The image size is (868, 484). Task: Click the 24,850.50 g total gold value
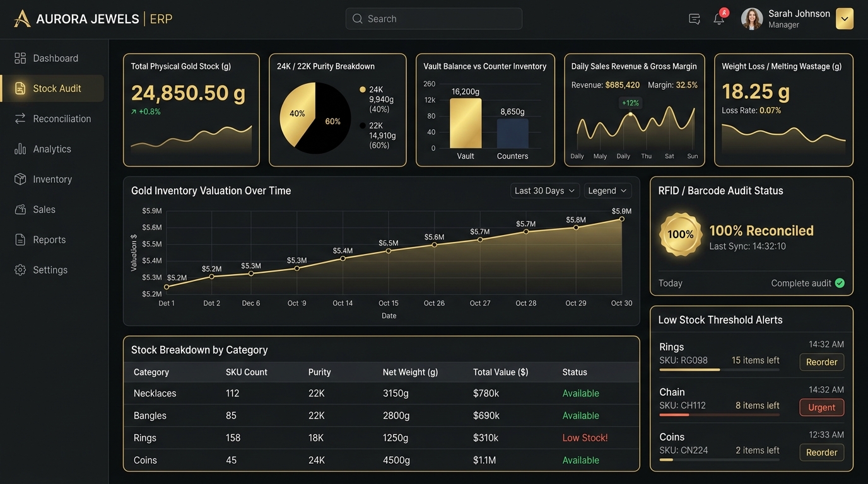188,93
